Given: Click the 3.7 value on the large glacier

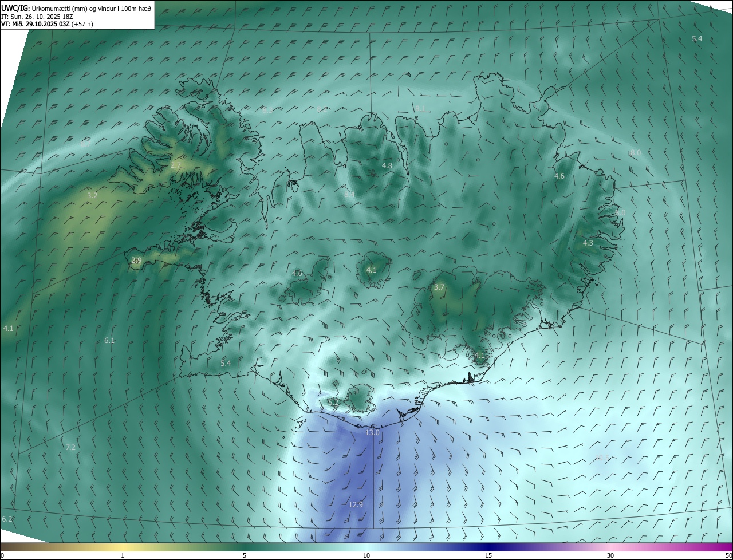Looking at the screenshot, I should (x=439, y=287).
